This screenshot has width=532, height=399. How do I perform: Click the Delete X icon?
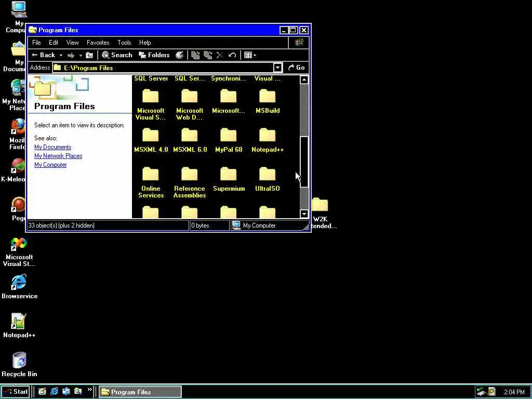pyautogui.click(x=220, y=55)
